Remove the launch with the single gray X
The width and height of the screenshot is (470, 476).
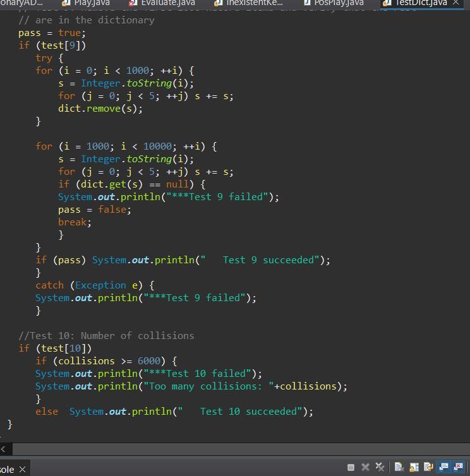click(x=365, y=467)
